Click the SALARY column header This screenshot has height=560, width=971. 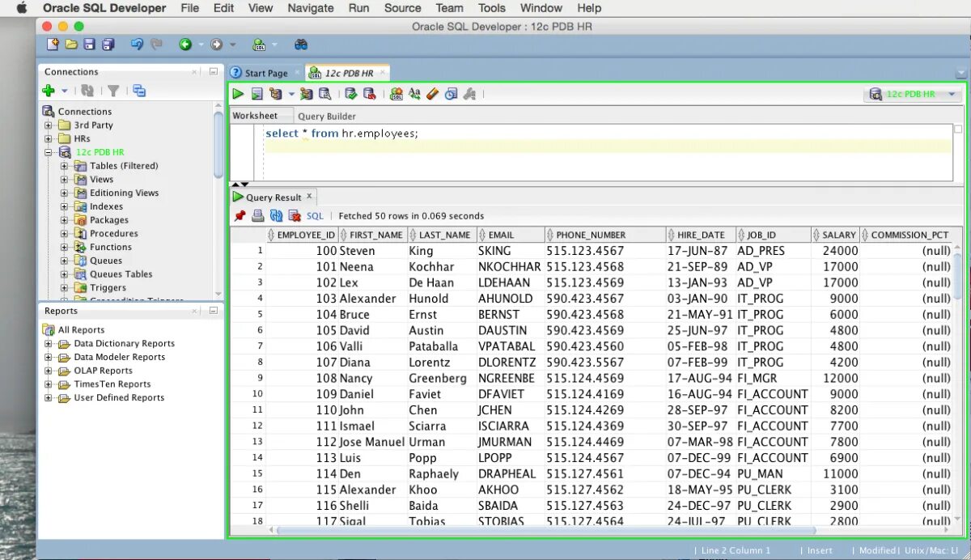(x=834, y=235)
